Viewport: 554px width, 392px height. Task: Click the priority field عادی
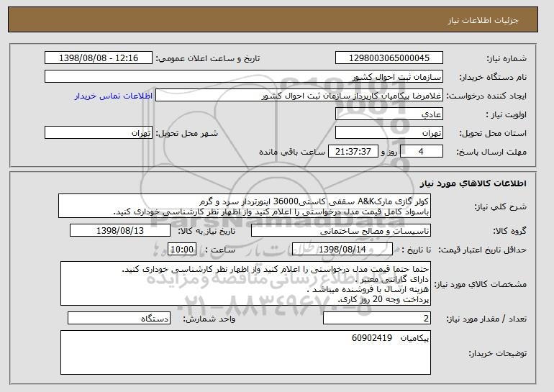(389, 114)
